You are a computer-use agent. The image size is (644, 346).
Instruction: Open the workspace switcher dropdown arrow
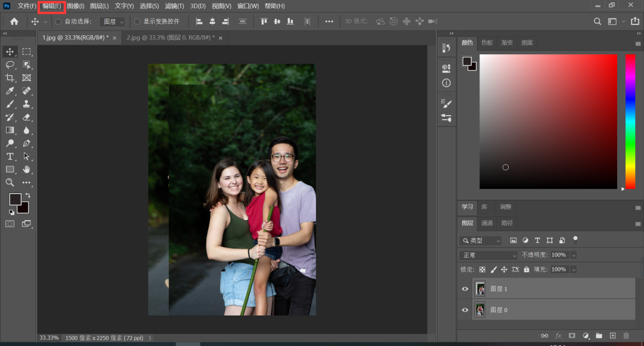(x=624, y=21)
